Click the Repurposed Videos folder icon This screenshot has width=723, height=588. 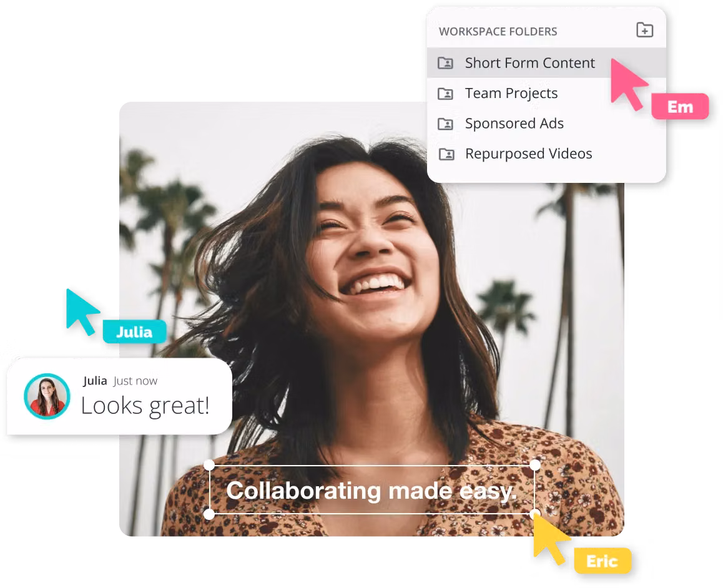pos(445,154)
